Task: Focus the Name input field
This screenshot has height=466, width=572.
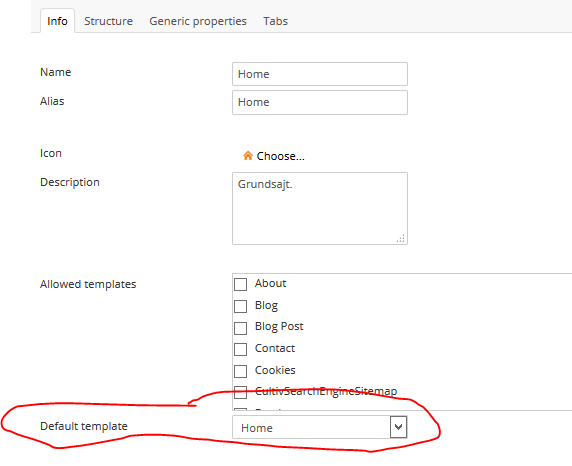Action: (x=320, y=74)
